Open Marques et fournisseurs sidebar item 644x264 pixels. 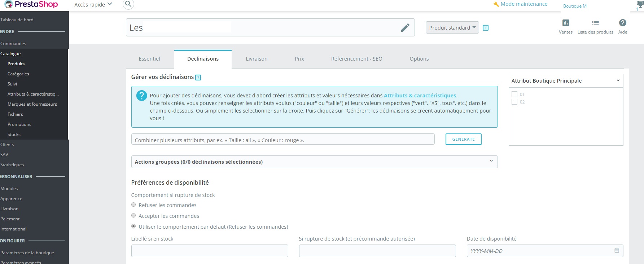(32, 104)
